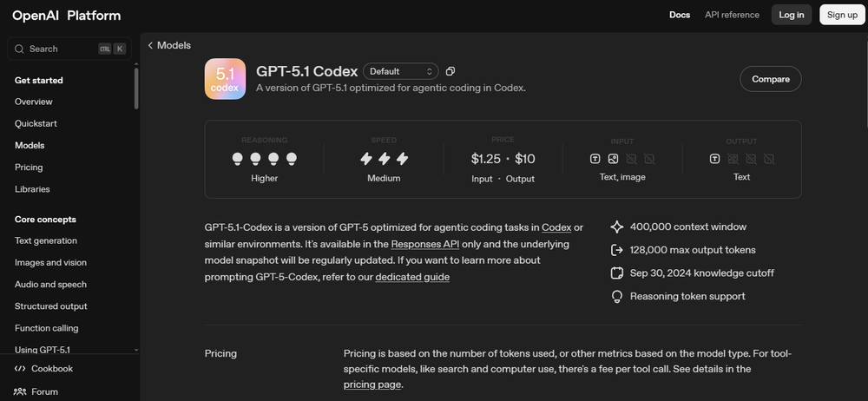Open Audio and speech in sidebar
868x401 pixels.
50,285
